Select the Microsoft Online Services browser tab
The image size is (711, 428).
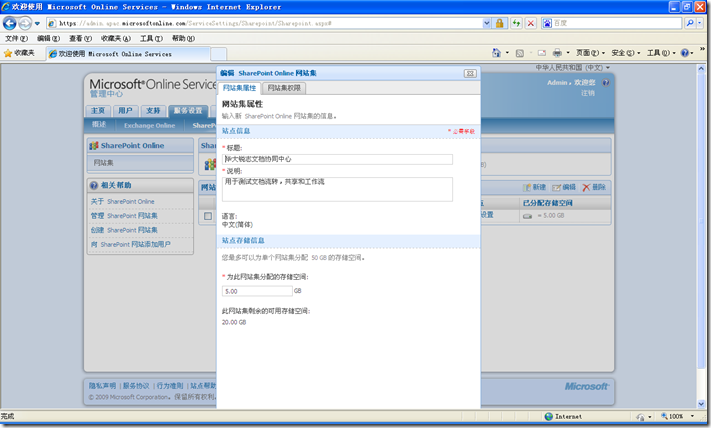(x=128, y=54)
